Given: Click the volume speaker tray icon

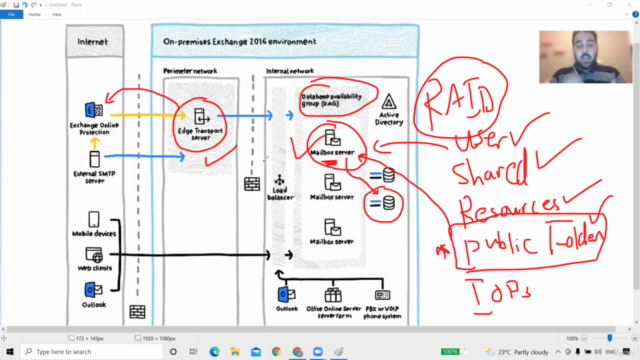Looking at the screenshot, I should click(x=598, y=352).
